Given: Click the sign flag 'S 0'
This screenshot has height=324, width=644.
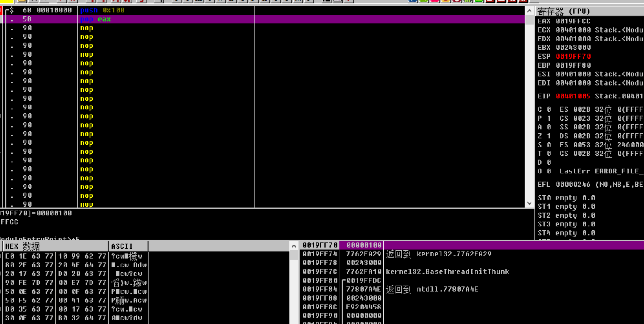Looking at the screenshot, I should [x=544, y=145].
